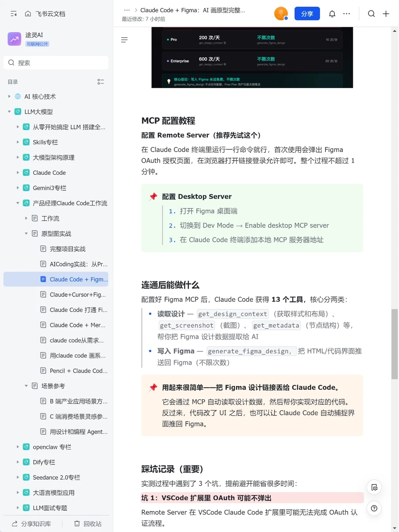Click 分享知识库 at the sidebar bottom
This screenshot has height=532, width=399.
(32, 524)
